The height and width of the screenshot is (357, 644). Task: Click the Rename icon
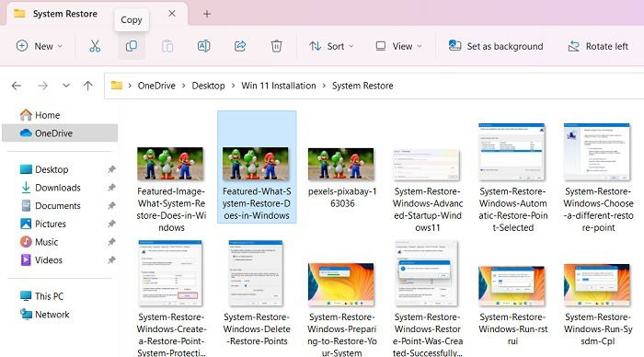pyautogui.click(x=203, y=46)
